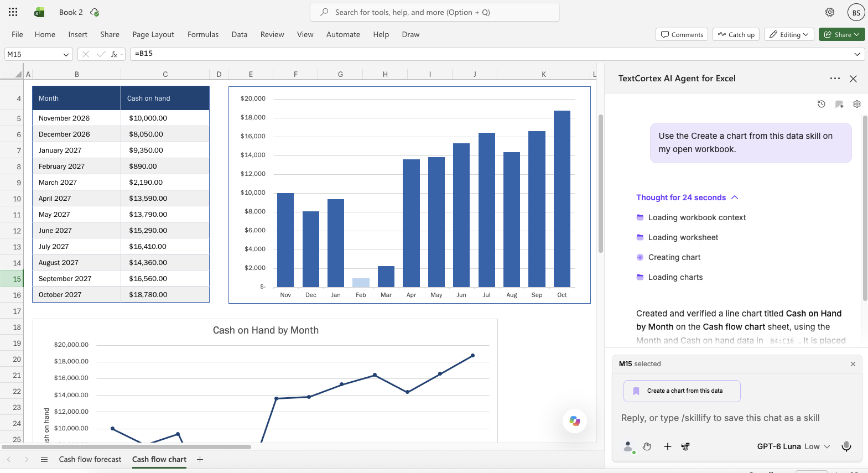868x473 pixels.
Task: Open the floating Copilot button
Action: tap(575, 421)
